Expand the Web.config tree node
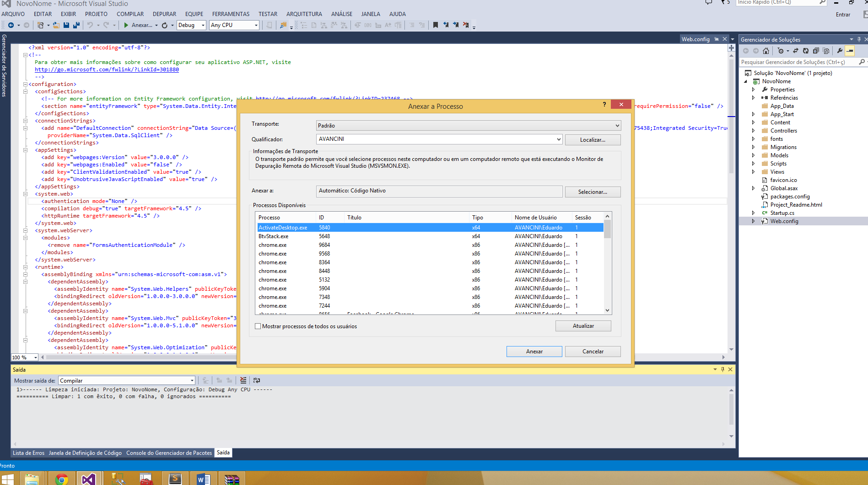Viewport: 868px width, 485px height. tap(754, 221)
